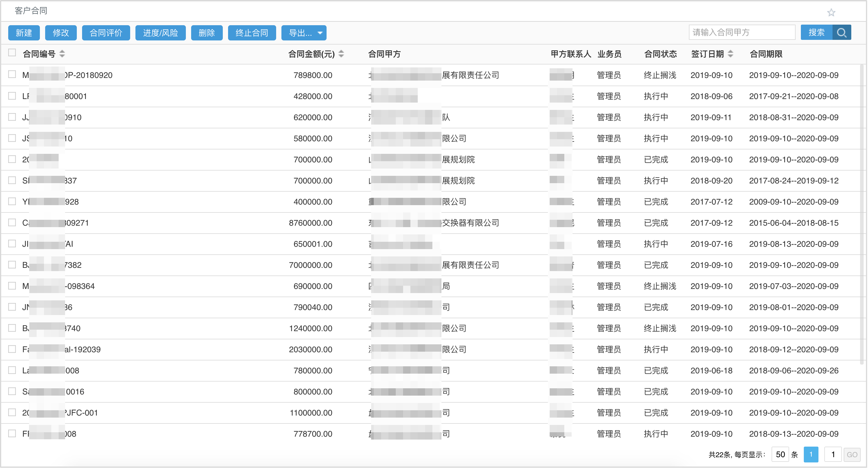Check the row with amount 690000.00

click(12, 286)
